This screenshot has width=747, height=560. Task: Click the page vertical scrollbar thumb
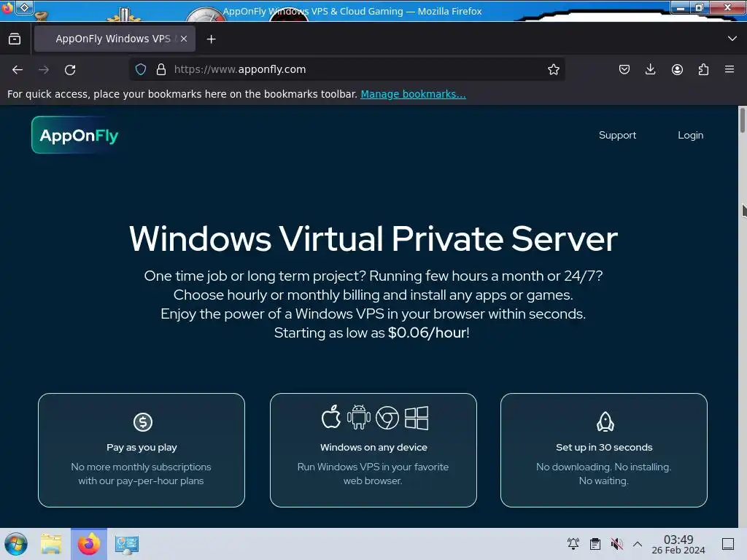(x=742, y=121)
